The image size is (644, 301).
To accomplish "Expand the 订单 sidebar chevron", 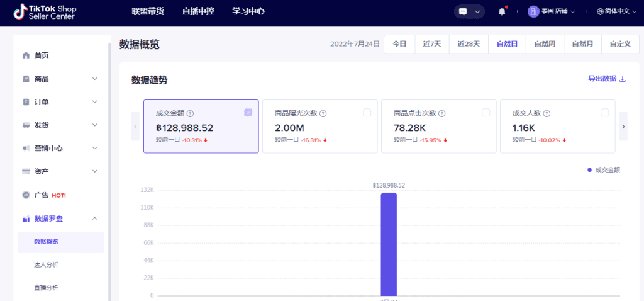I will tap(94, 101).
